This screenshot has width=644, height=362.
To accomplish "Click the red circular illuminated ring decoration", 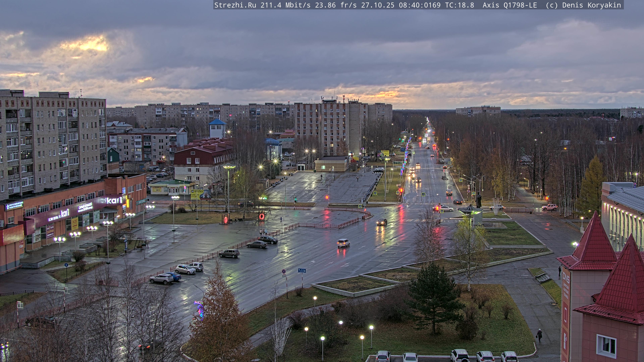I will (262, 216).
